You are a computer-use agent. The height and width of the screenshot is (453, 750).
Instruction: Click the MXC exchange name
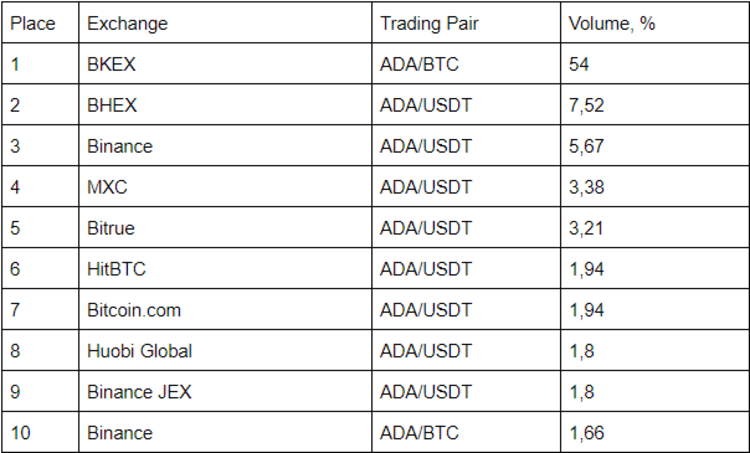[107, 187]
